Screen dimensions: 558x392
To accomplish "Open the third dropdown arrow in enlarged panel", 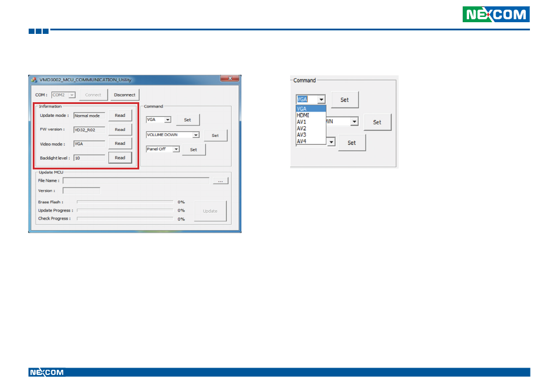I will tap(331, 142).
